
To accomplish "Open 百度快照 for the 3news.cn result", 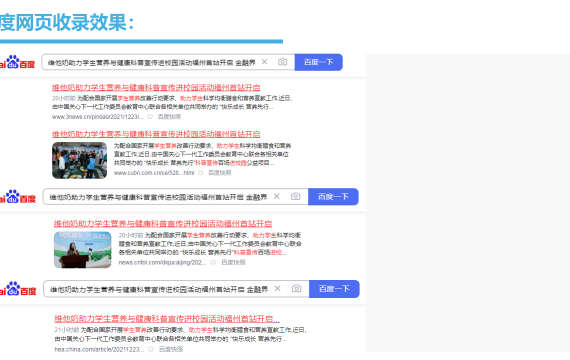I will (x=169, y=117).
